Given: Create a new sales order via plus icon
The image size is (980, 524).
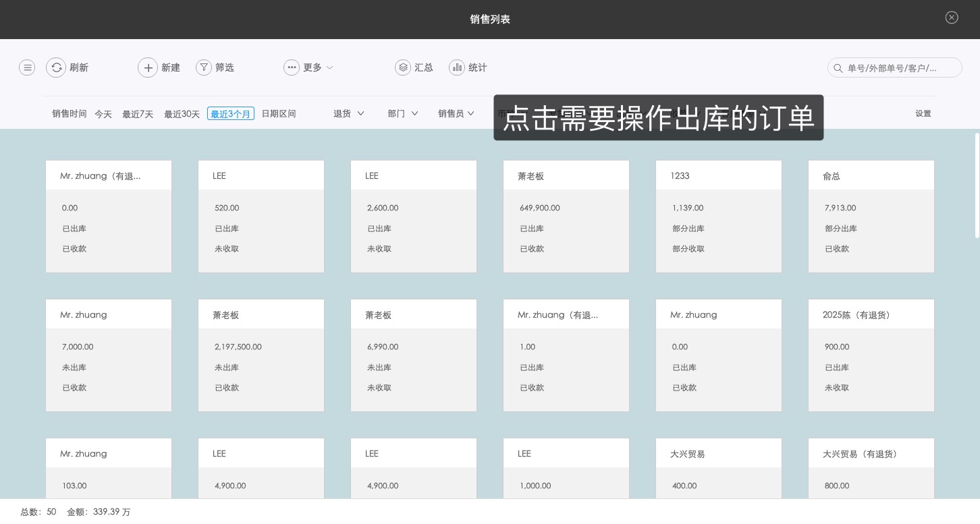Looking at the screenshot, I should [x=148, y=67].
